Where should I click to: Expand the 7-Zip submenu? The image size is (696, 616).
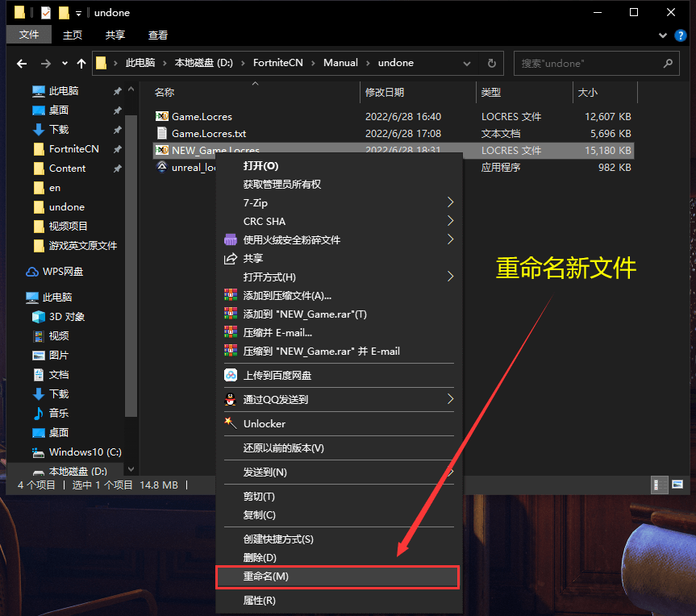(x=339, y=203)
